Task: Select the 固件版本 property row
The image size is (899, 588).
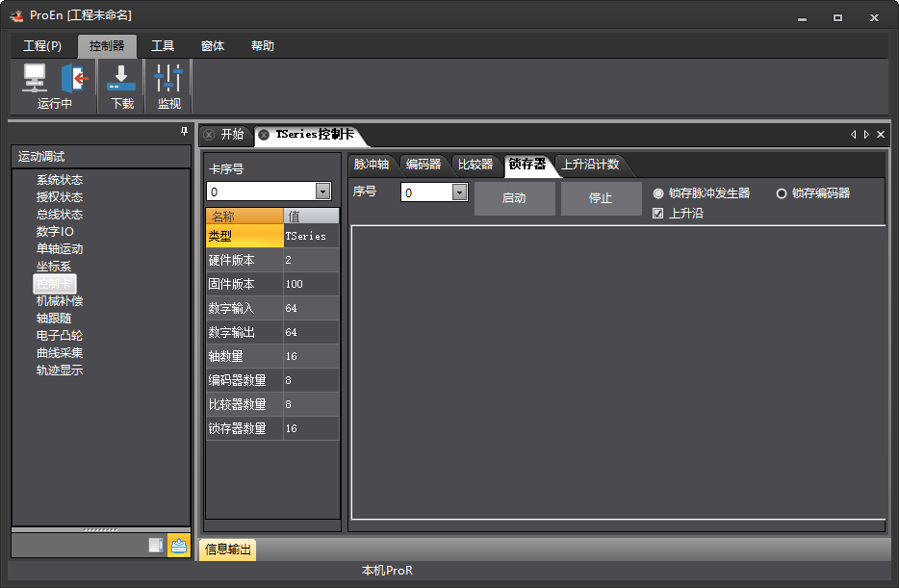Action: click(272, 284)
